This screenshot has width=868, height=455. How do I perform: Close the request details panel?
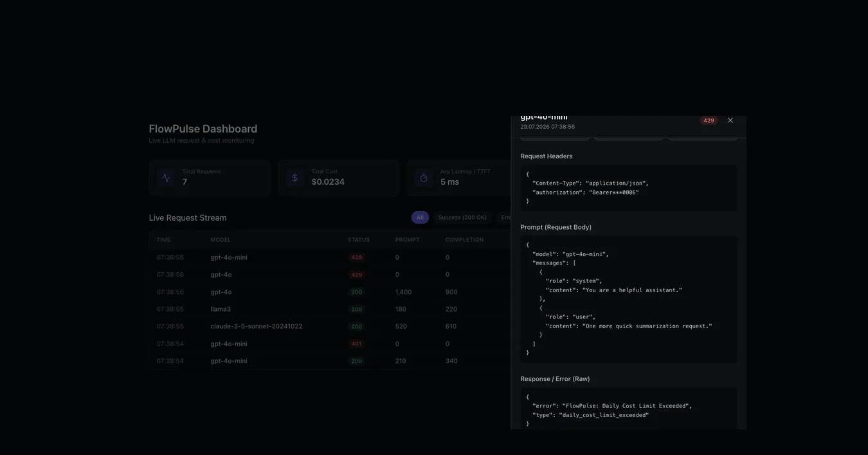tap(730, 120)
